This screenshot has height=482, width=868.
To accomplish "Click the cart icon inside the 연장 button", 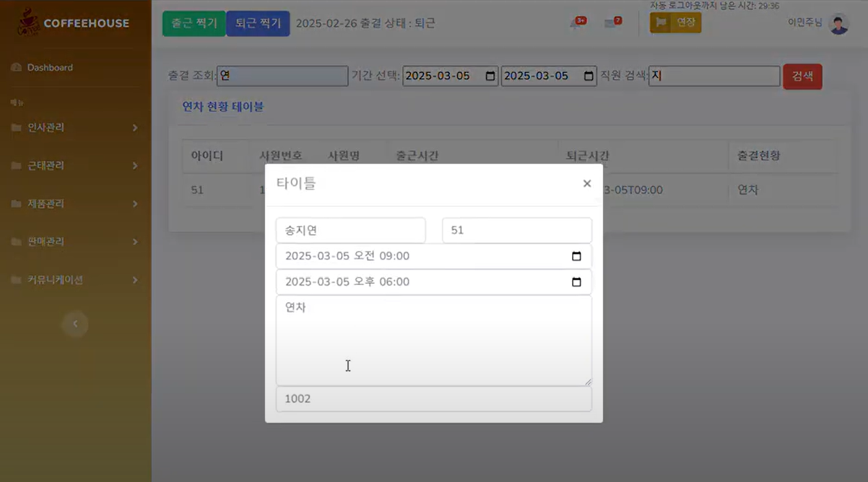I will tap(662, 22).
